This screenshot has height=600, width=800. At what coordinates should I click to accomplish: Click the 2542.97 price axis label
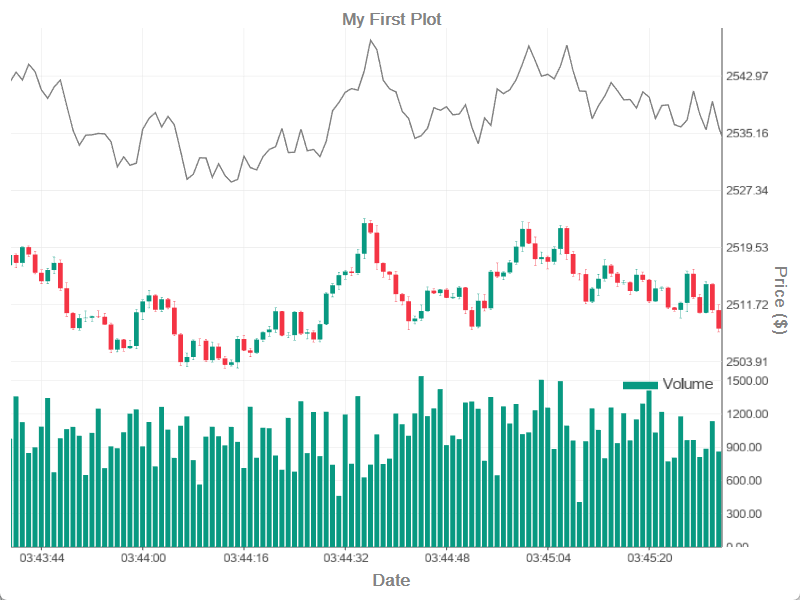pos(747,76)
